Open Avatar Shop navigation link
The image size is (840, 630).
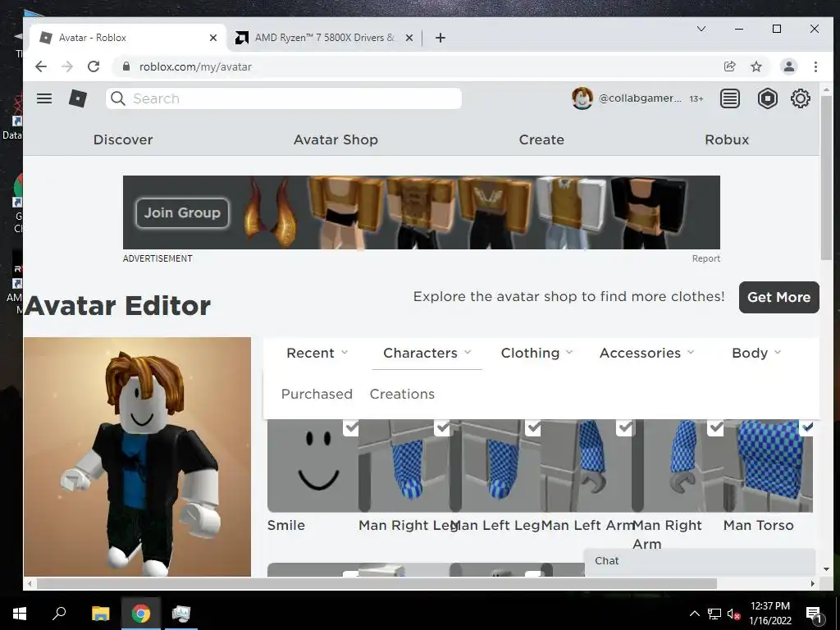point(336,139)
